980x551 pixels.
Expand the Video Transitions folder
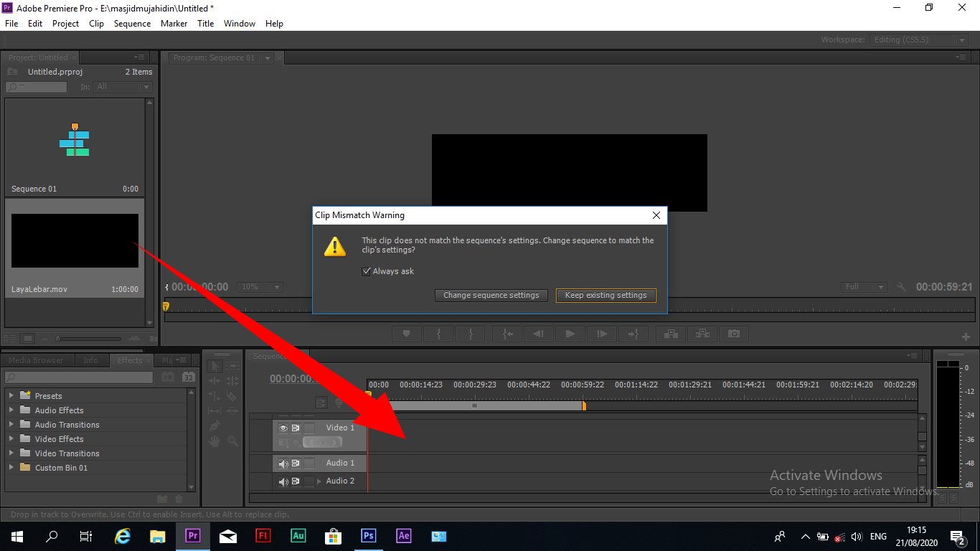click(x=12, y=453)
